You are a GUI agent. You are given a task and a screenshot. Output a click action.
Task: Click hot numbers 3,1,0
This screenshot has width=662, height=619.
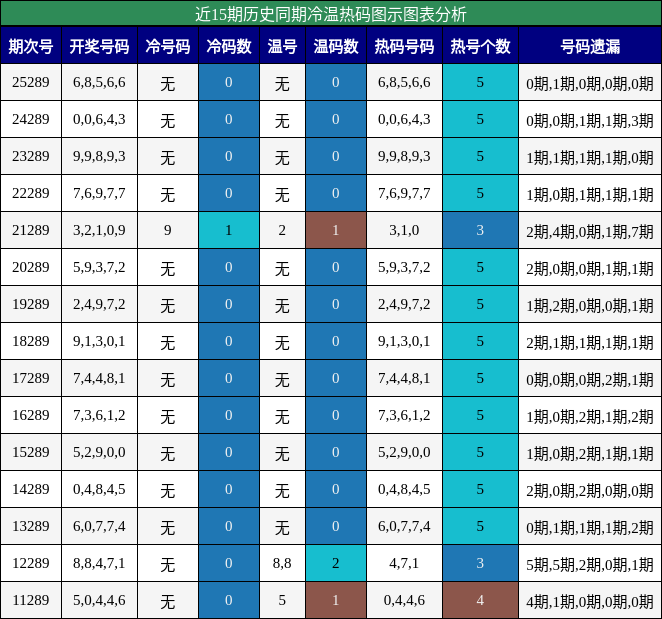point(404,230)
